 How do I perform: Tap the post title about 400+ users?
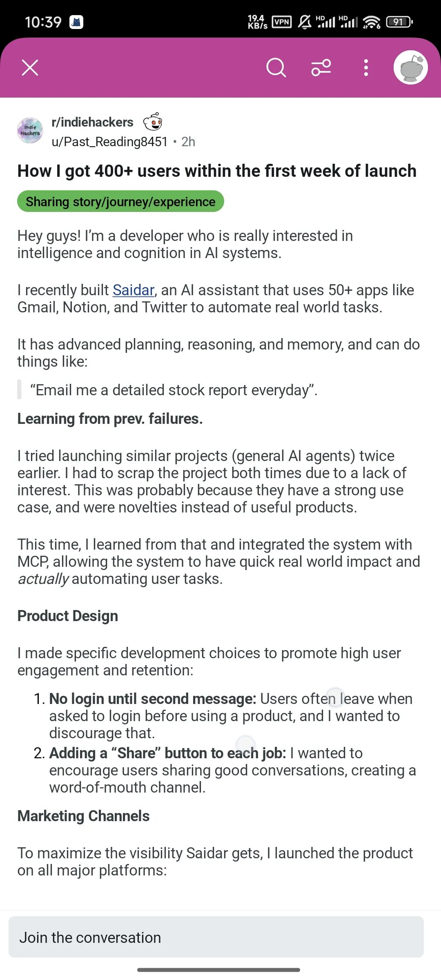click(217, 171)
